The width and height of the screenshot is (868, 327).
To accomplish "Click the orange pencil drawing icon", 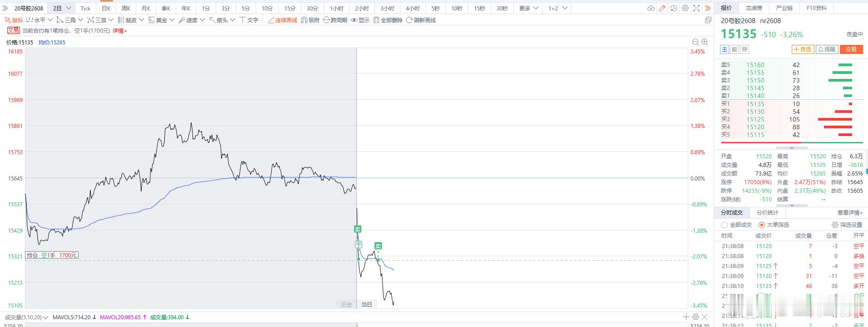I will pyautogui.click(x=662, y=8).
